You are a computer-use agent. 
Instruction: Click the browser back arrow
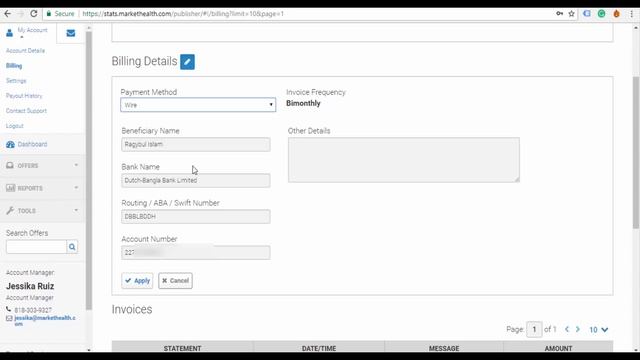tap(7, 13)
